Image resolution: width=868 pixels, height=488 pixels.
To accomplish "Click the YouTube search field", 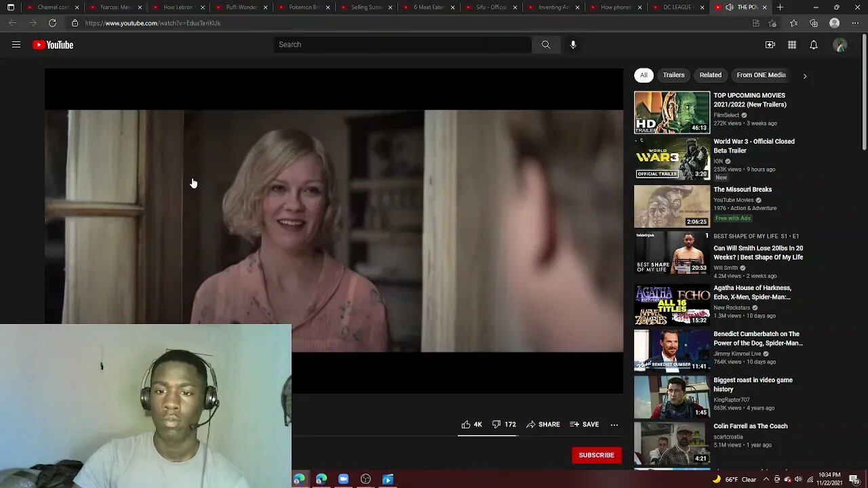I will 403,45.
